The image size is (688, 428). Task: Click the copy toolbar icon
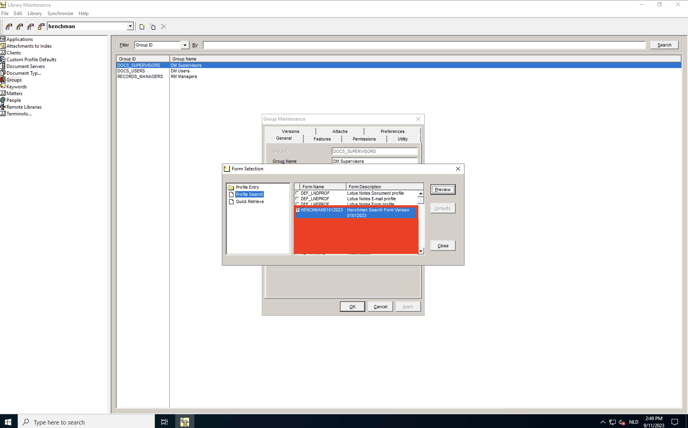click(x=153, y=27)
